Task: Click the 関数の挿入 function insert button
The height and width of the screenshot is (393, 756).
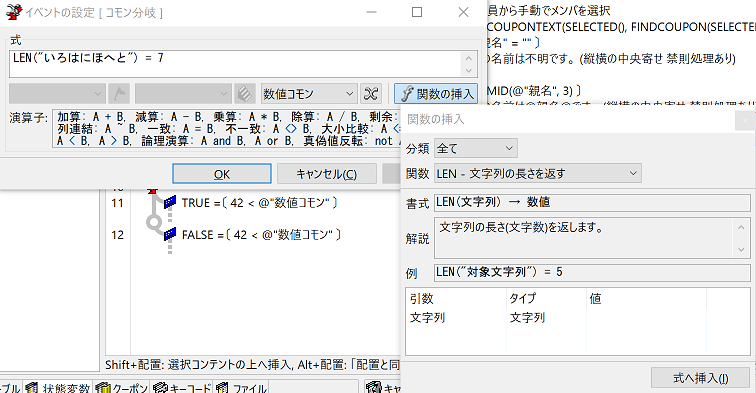Action: coord(436,94)
